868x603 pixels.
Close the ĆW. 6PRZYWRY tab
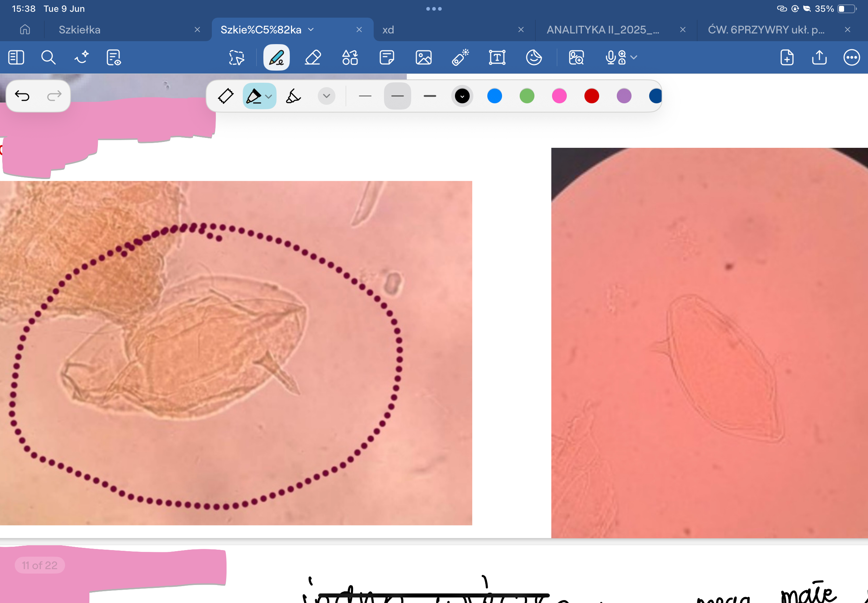click(x=848, y=29)
